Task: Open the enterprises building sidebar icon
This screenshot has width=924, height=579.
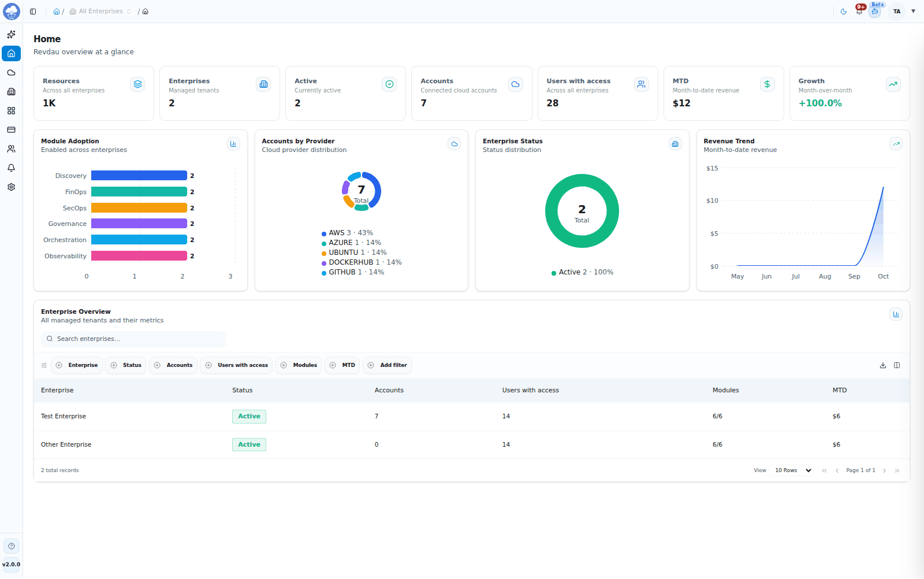Action: click(x=11, y=92)
